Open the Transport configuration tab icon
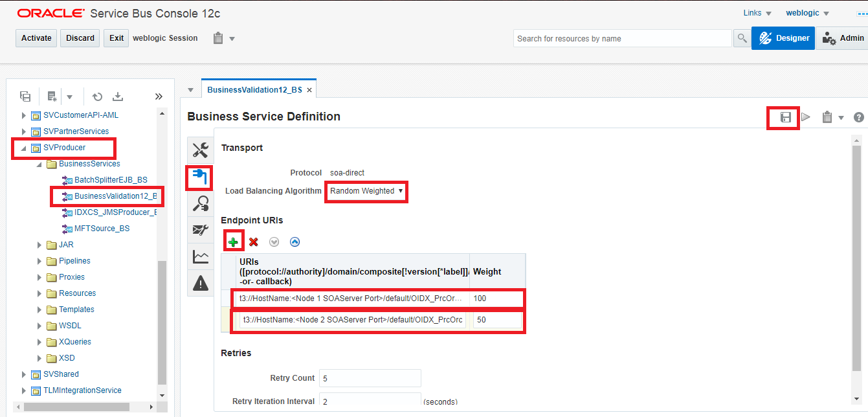 click(200, 177)
